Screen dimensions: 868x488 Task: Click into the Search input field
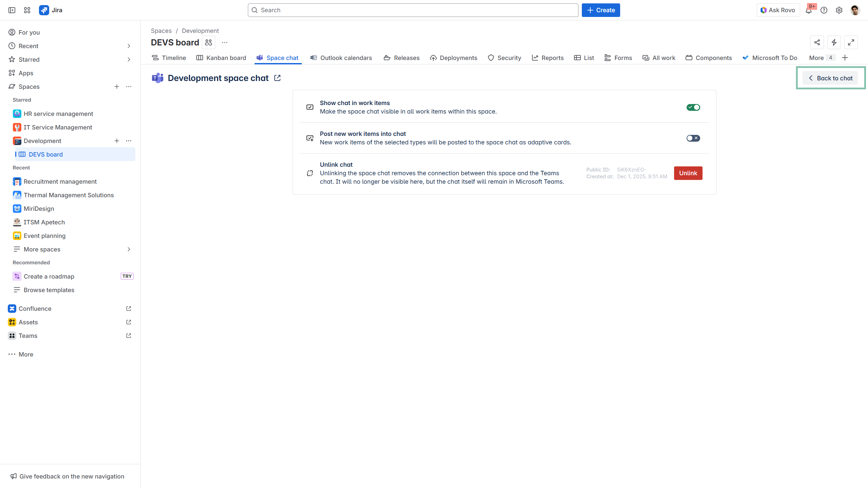(413, 10)
